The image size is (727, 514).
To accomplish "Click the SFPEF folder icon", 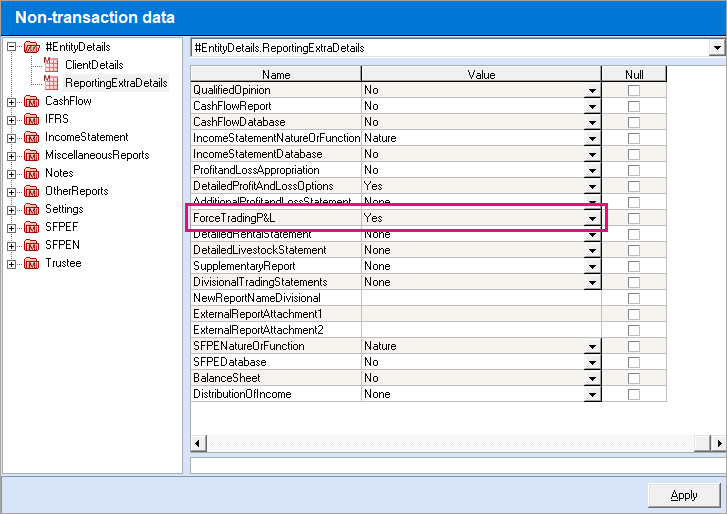I will click(31, 227).
